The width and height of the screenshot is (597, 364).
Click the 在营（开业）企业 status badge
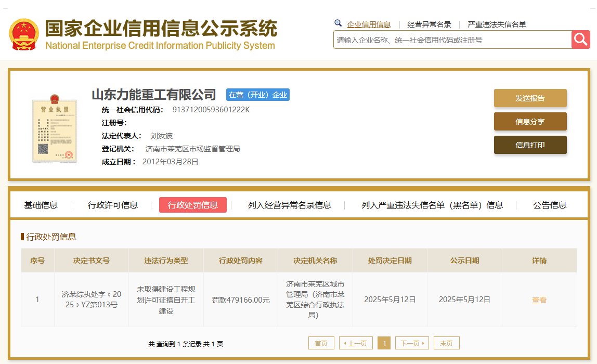click(x=258, y=95)
